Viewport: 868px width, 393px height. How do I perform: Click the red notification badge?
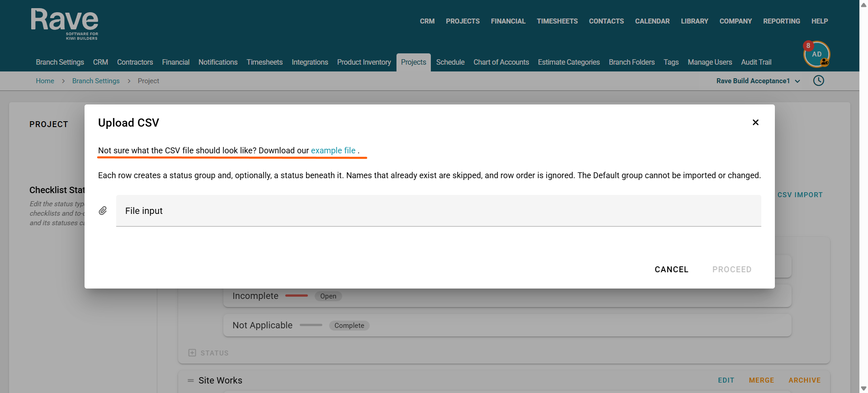click(808, 46)
